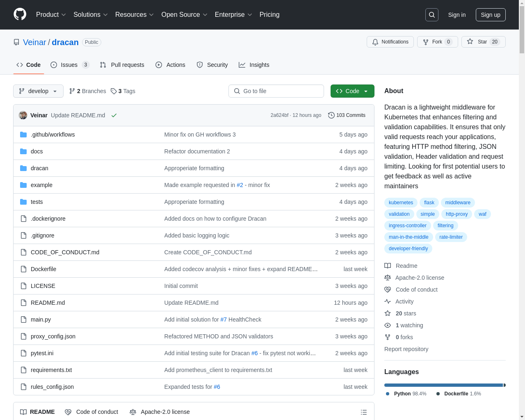
Task: Select the Code tab
Action: point(28,65)
